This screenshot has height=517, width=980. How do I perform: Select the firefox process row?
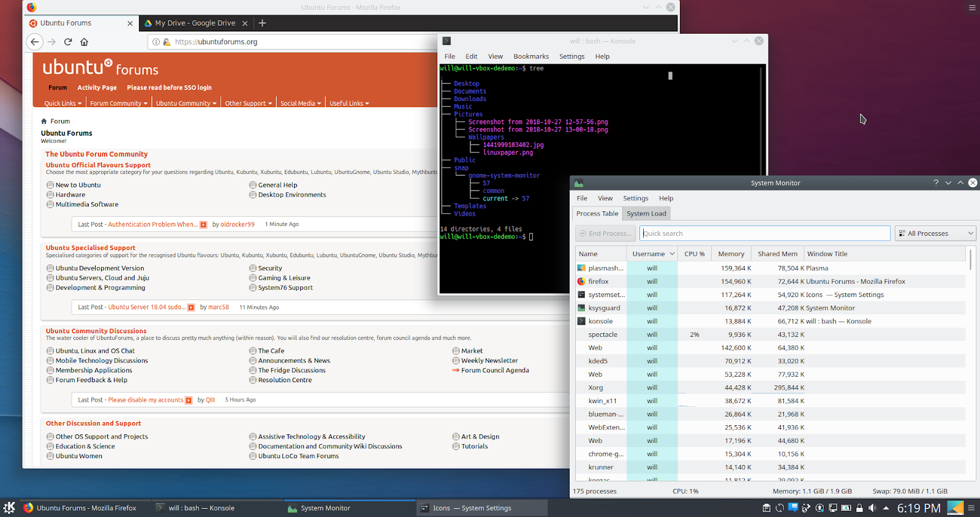click(771, 282)
